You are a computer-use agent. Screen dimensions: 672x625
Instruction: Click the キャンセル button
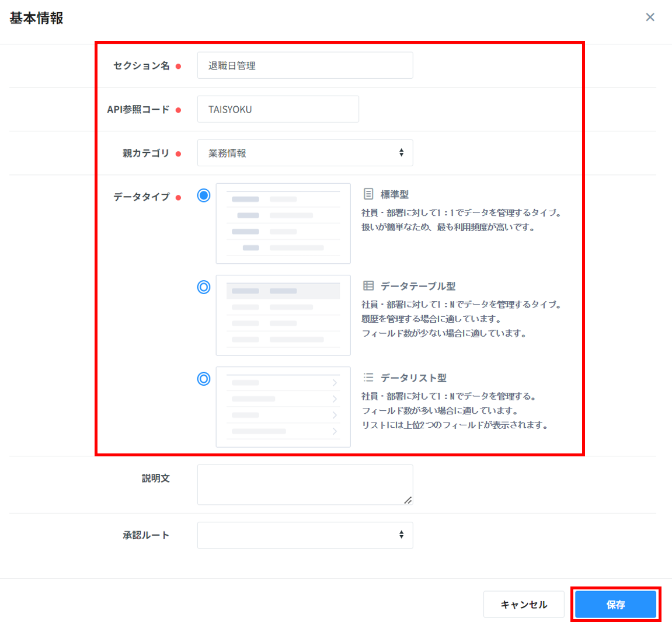pyautogui.click(x=524, y=605)
